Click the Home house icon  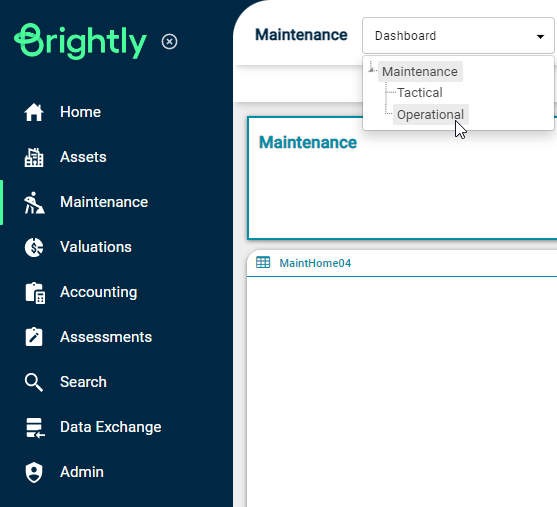(x=34, y=112)
